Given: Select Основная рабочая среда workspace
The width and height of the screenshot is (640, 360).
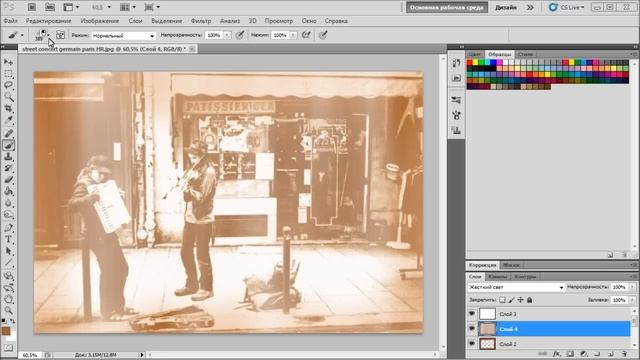Looking at the screenshot, I should tap(447, 7).
